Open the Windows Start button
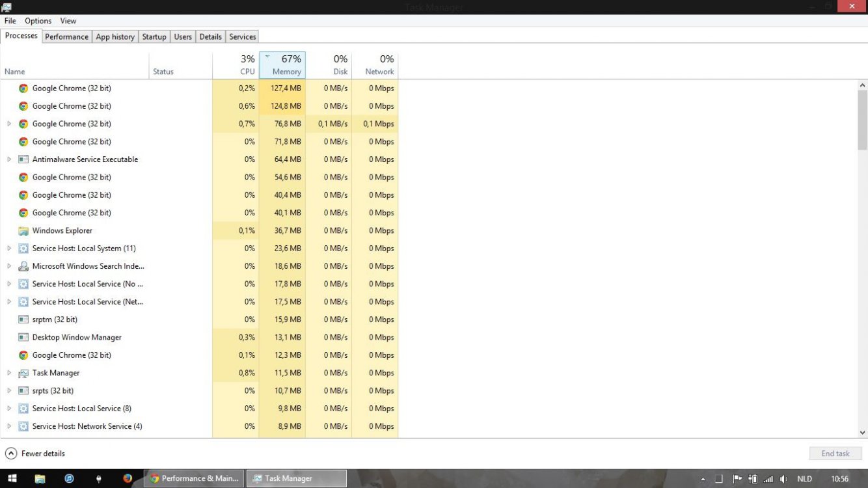Image resolution: width=868 pixels, height=488 pixels. [x=12, y=478]
